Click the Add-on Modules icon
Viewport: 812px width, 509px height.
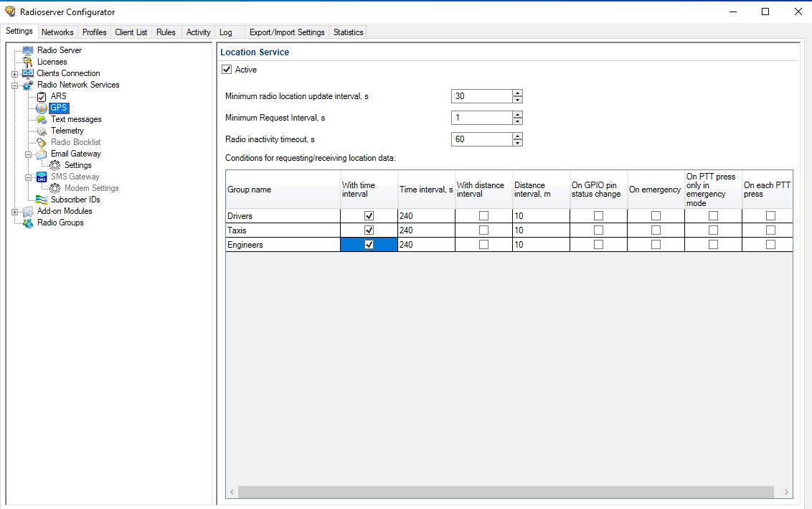click(x=28, y=212)
